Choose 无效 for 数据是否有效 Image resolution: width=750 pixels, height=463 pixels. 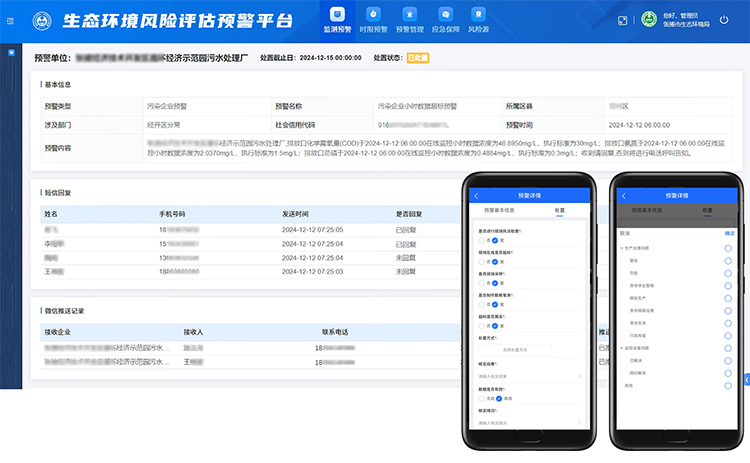481,398
